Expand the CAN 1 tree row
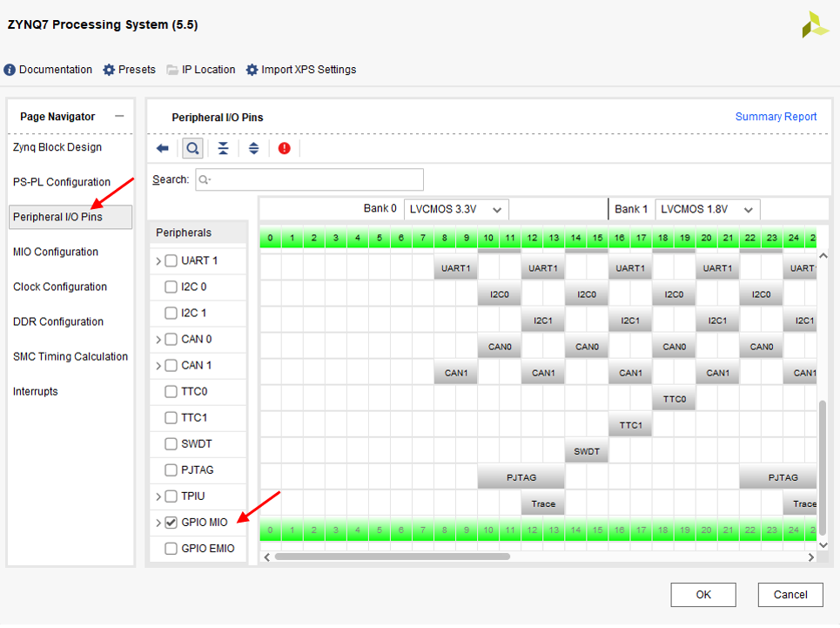 click(158, 366)
